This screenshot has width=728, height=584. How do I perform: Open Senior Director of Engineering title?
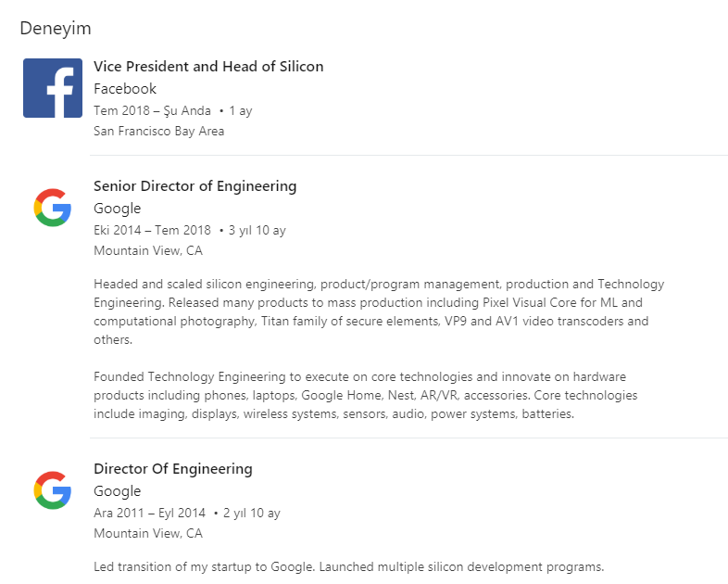point(195,186)
